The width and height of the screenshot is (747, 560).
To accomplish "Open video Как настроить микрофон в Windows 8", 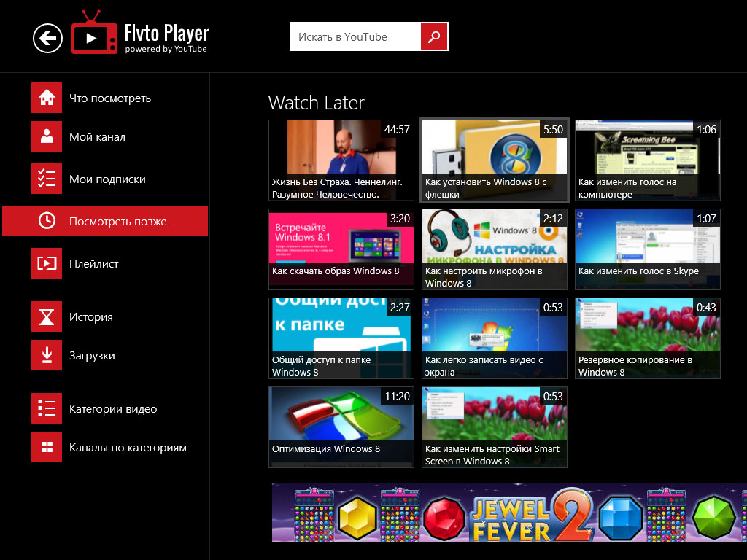I will pyautogui.click(x=495, y=249).
